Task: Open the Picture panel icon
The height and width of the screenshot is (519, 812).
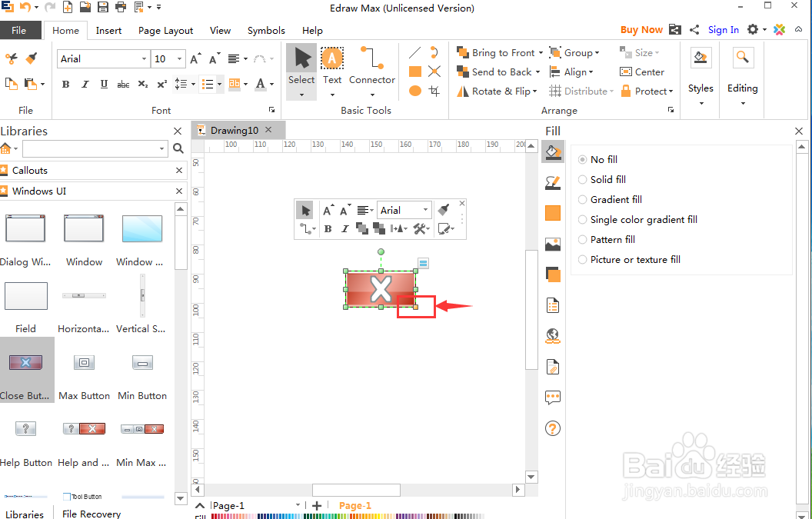Action: click(553, 244)
